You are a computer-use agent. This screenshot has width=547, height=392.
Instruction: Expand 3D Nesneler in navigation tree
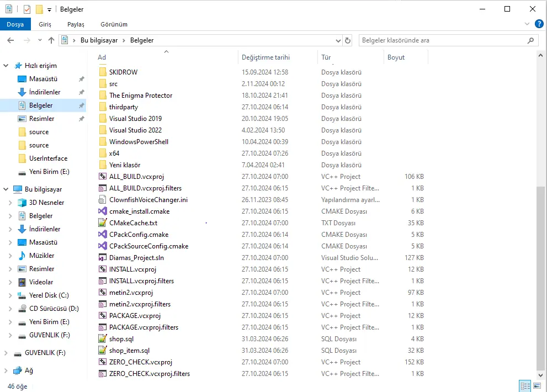pyautogui.click(x=10, y=203)
